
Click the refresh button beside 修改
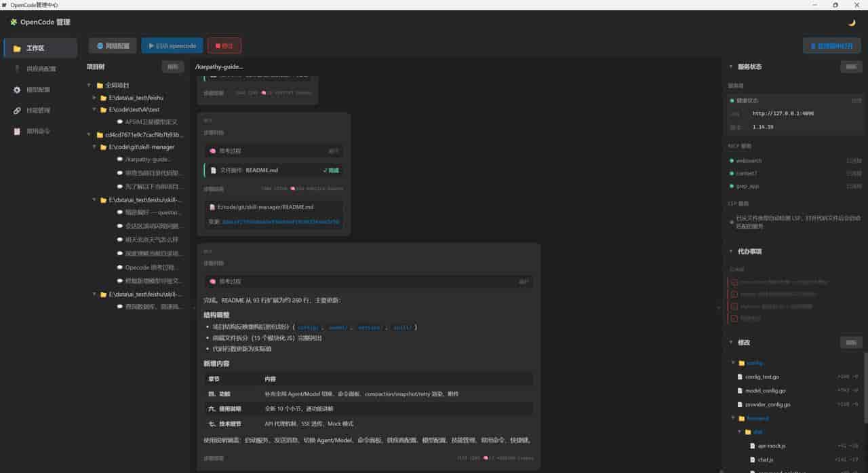pos(851,343)
